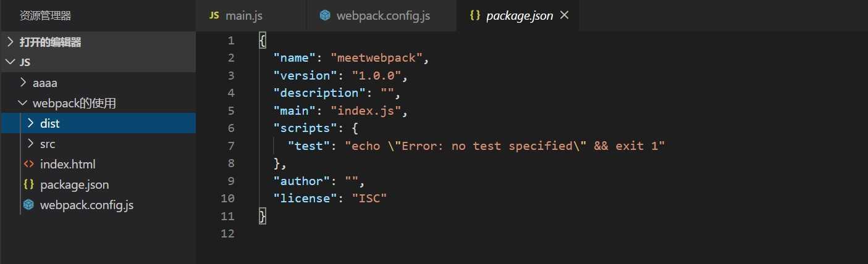Click the 资源管理器 panel title
The width and height of the screenshot is (868, 264).
pos(45,15)
